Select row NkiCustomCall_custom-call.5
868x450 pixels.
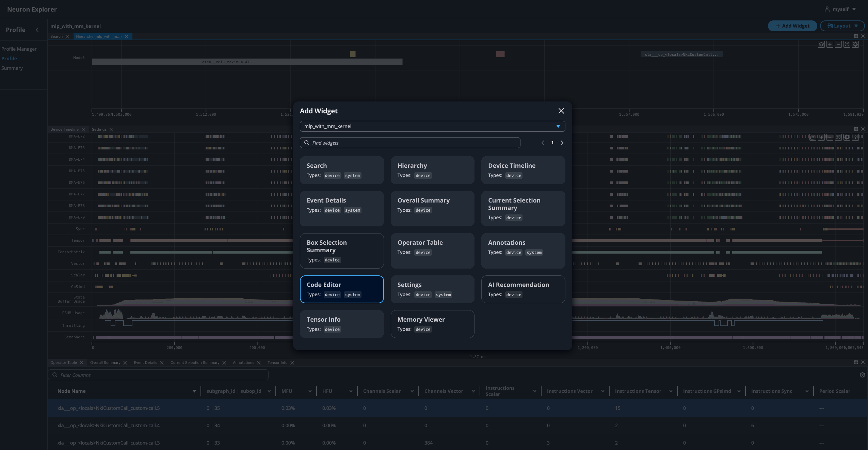coord(458,408)
